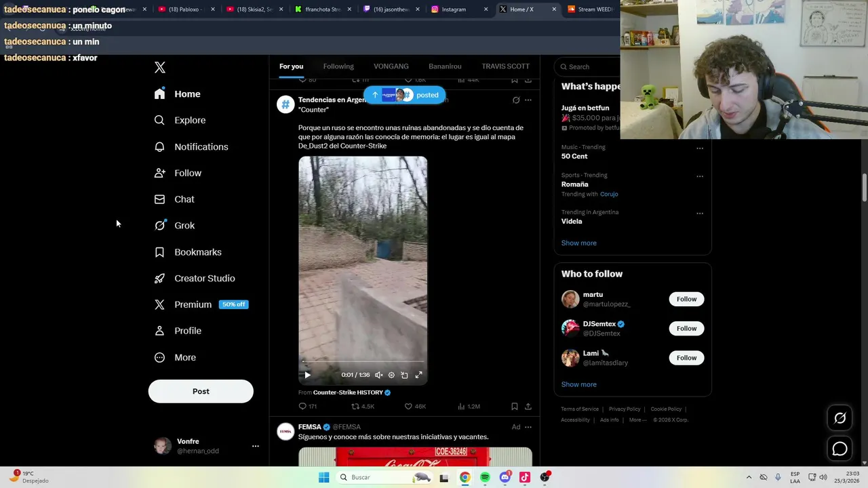Click Grok explain icon on Tendencias post

[516, 100]
